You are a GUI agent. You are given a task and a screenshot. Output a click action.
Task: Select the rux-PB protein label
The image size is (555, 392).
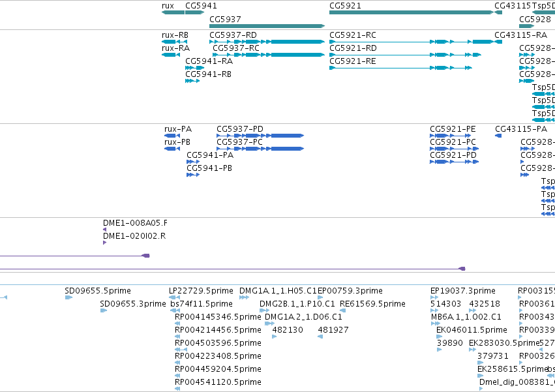(177, 142)
